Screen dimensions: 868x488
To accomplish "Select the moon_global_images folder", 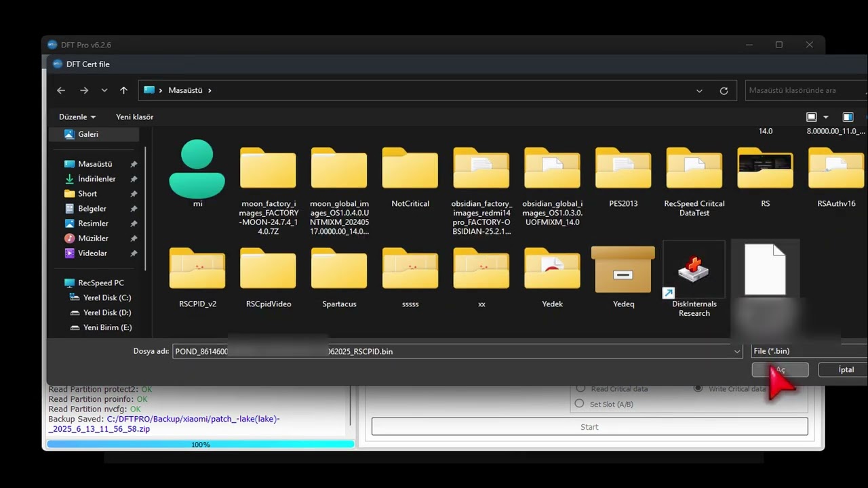I will [339, 167].
